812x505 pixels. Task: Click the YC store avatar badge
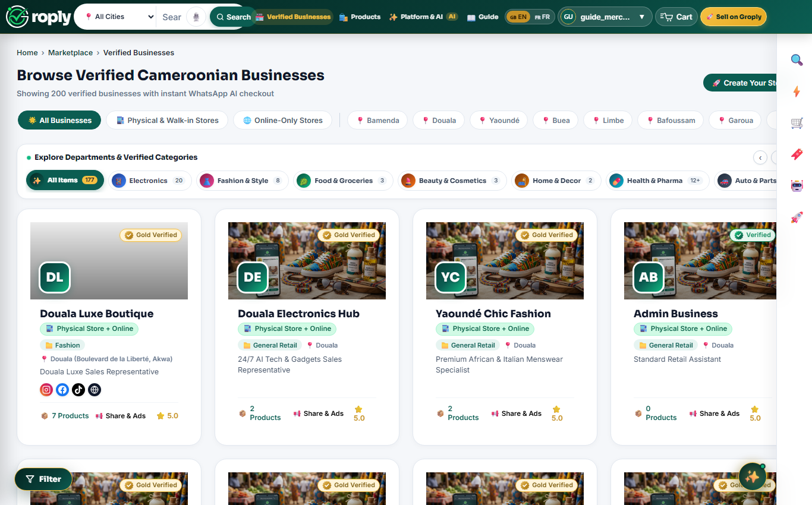pos(451,277)
